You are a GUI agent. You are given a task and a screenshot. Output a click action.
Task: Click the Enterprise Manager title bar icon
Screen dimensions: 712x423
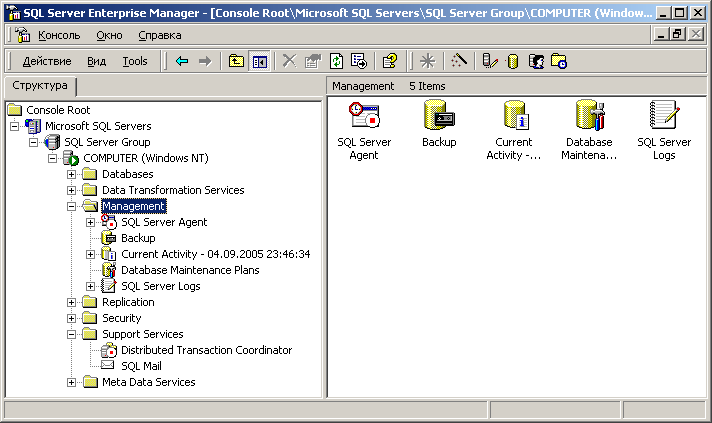click(x=15, y=13)
